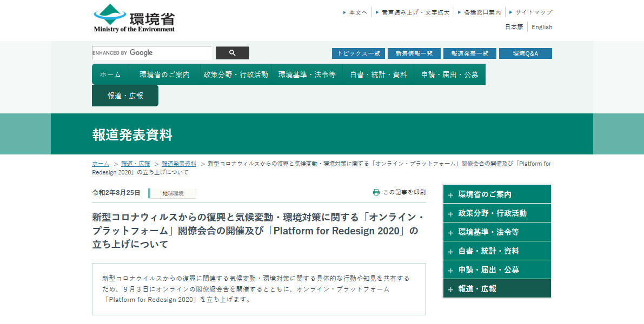Open 白書・統計・資料 navigation menu

(378, 75)
